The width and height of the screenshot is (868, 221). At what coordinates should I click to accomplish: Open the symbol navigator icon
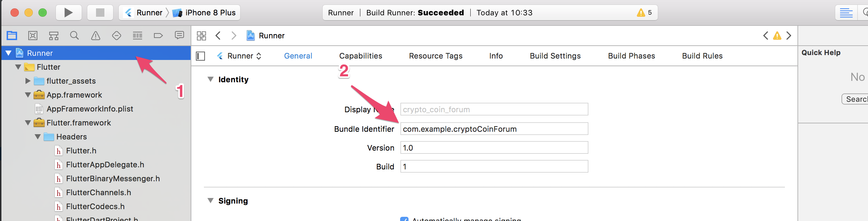[54, 36]
